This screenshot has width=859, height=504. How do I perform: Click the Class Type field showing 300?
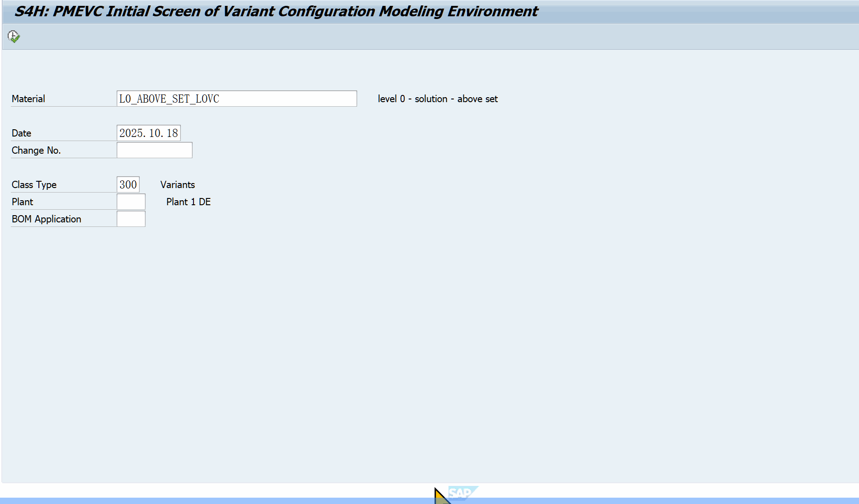pos(128,184)
